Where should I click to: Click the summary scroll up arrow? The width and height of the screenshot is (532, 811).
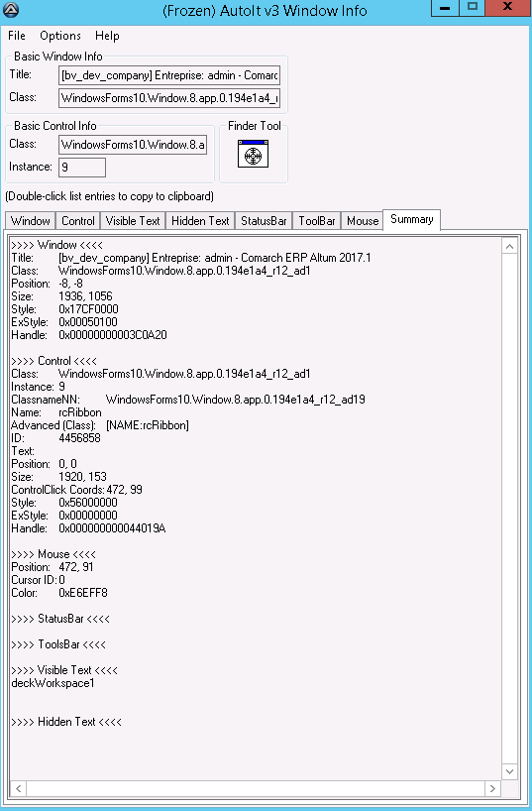tap(509, 246)
